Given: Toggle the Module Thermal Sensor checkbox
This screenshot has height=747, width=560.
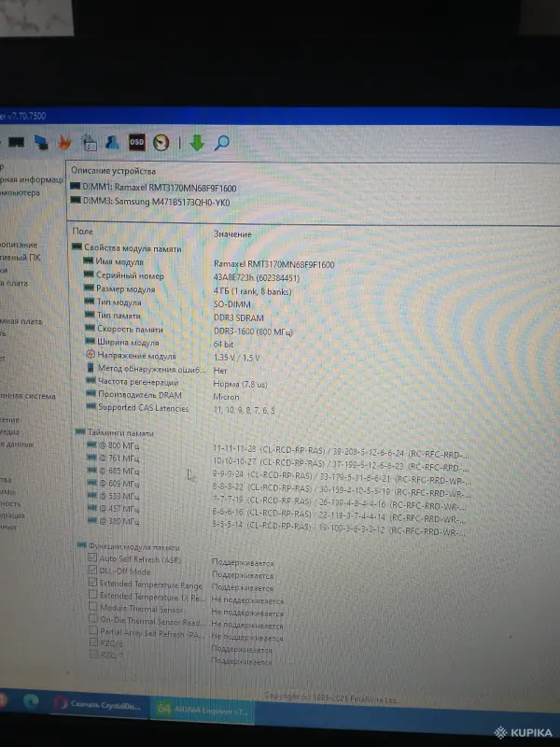Looking at the screenshot, I should [x=93, y=606].
